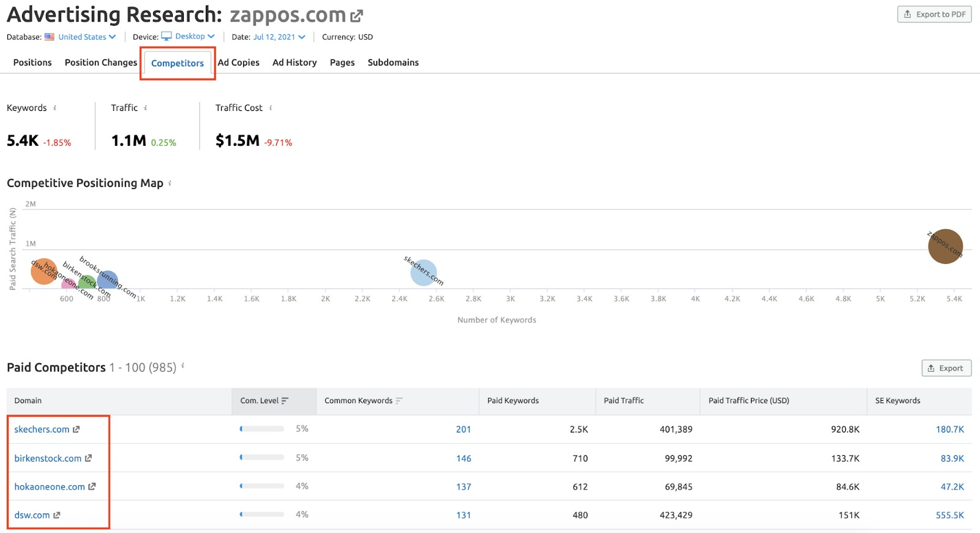The width and height of the screenshot is (980, 533).
Task: Click skechers.com paid traffic 401,389
Action: point(676,429)
